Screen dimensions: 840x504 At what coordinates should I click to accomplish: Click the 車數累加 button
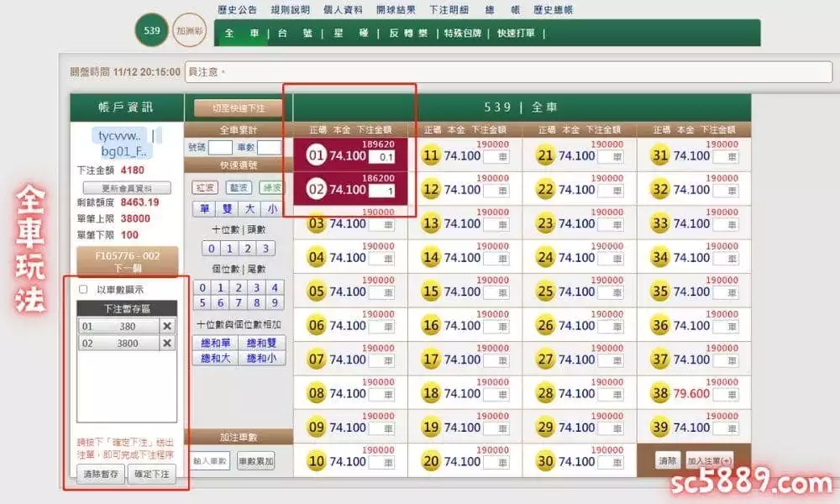[255, 461]
